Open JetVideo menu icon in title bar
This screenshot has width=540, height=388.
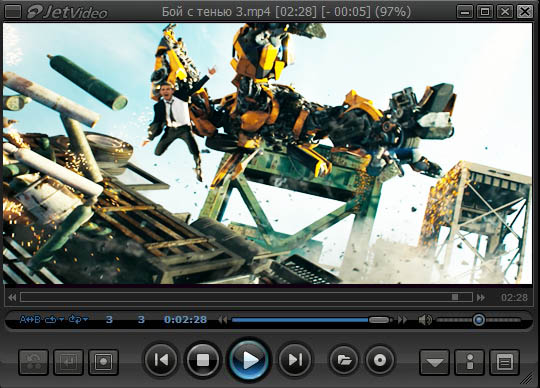click(13, 12)
